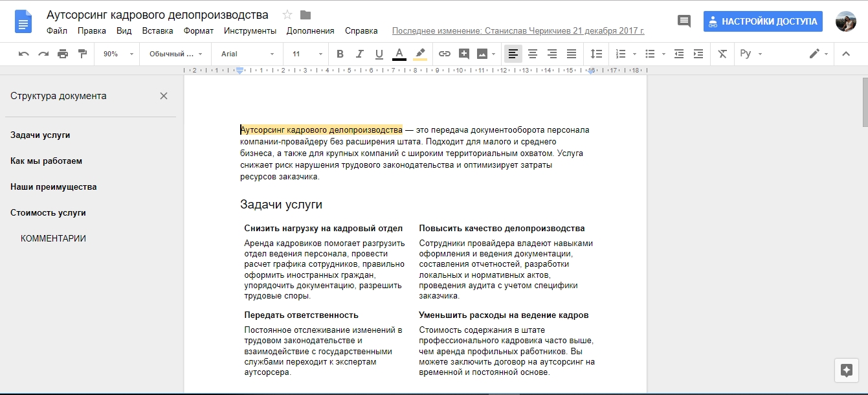Screen dimensions: 868x395
Task: Open the text highlight color picker
Action: pos(420,54)
